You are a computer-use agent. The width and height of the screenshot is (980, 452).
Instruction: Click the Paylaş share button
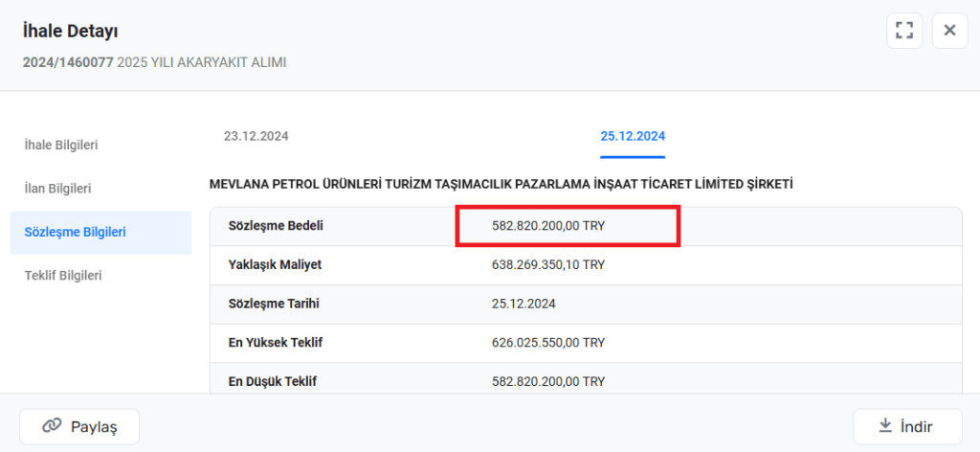[x=79, y=427]
